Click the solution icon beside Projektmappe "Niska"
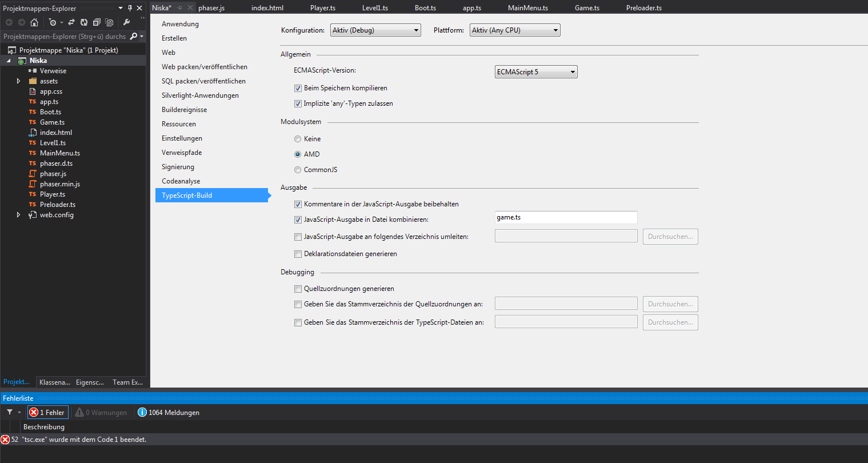This screenshot has width=868, height=463. 12,50
